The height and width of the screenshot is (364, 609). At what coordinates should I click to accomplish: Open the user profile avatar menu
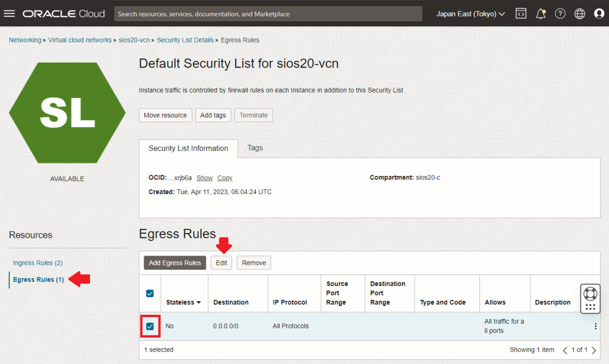598,13
